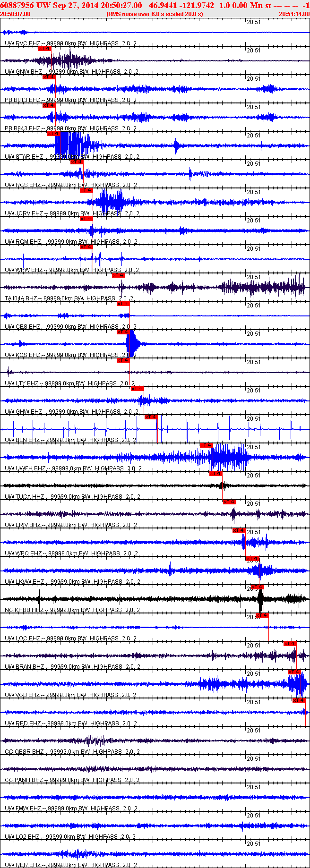Select the red pick marker on the JORV trace
Screen dimensions: 310x868
(86, 190)
